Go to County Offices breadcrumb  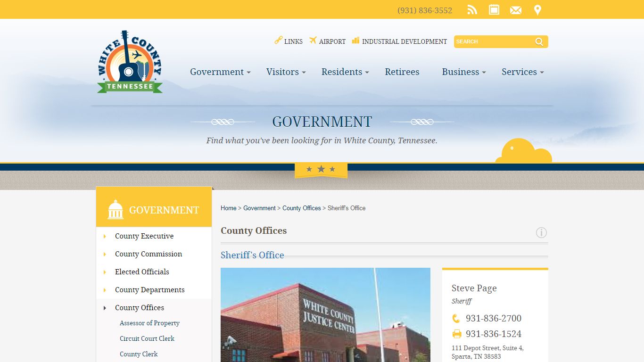302,208
